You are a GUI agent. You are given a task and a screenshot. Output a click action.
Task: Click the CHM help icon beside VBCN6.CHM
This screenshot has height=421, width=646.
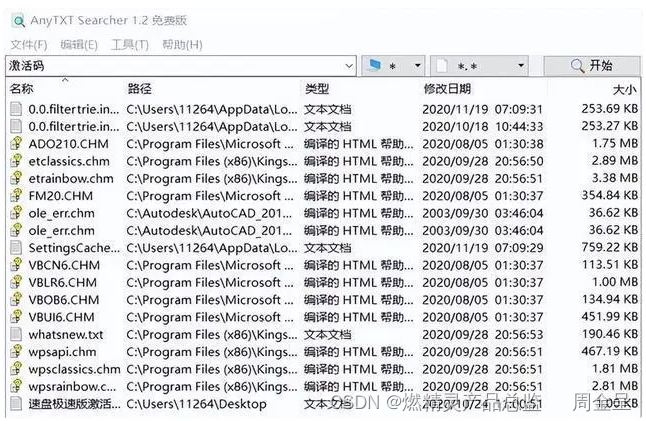[x=16, y=265]
